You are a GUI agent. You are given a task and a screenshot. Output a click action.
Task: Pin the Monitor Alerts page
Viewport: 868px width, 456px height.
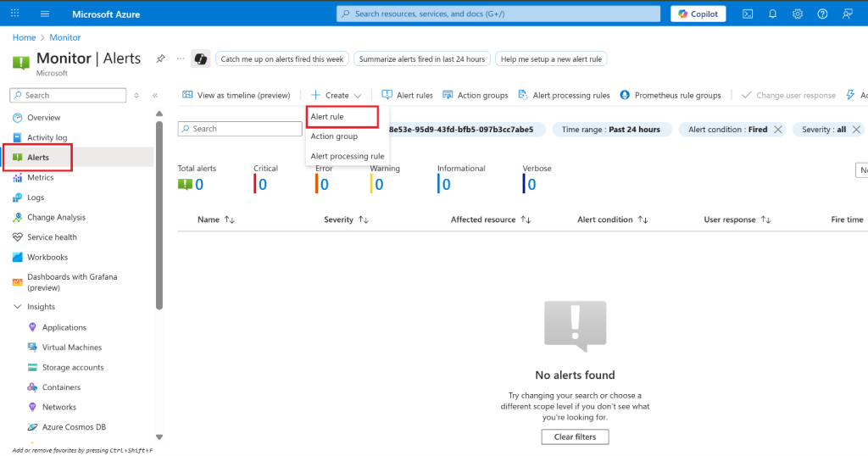click(x=160, y=58)
